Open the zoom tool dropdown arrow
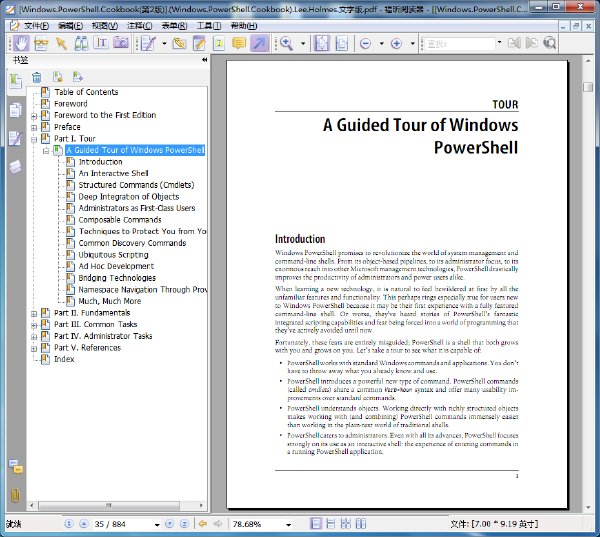The width and height of the screenshot is (600, 537). point(303,43)
